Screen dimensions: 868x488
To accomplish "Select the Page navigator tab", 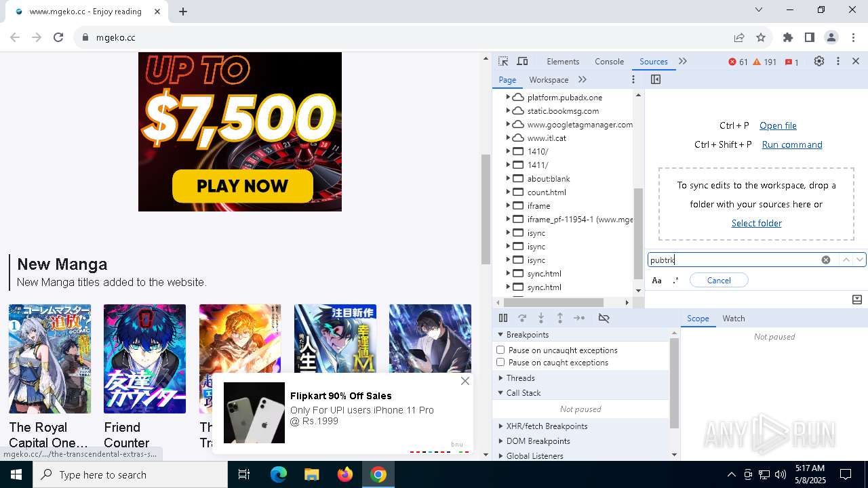I will 507,80.
